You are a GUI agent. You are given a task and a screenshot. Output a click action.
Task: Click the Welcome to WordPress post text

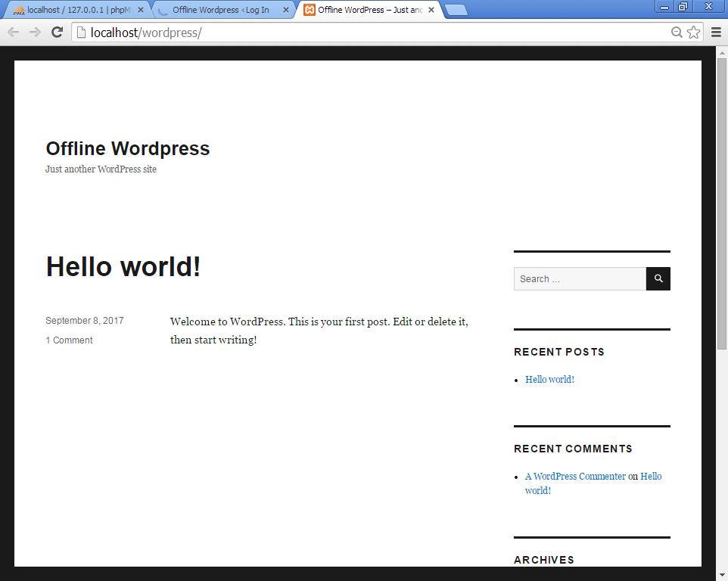(319, 331)
